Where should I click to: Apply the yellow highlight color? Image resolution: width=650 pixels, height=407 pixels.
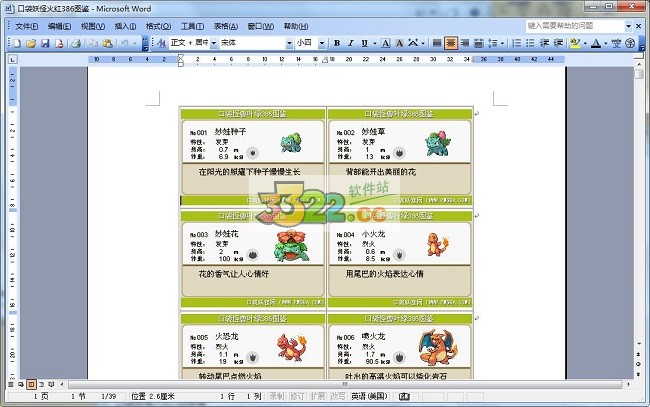[575, 43]
